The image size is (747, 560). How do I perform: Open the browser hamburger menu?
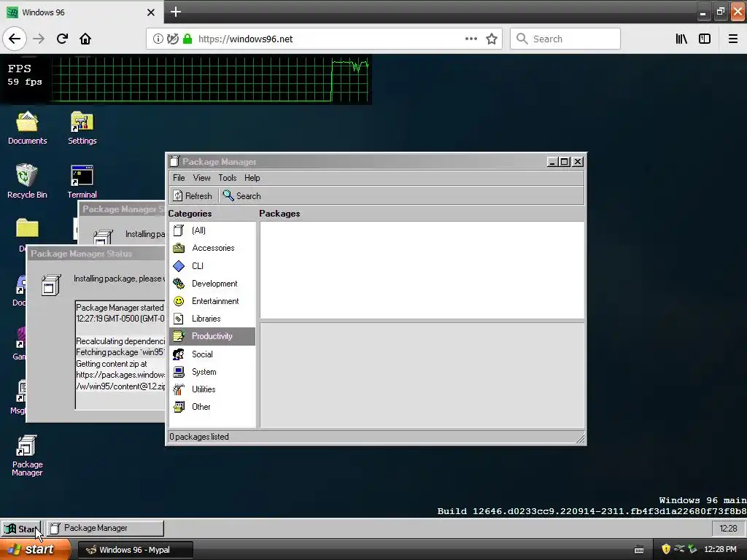pos(732,39)
